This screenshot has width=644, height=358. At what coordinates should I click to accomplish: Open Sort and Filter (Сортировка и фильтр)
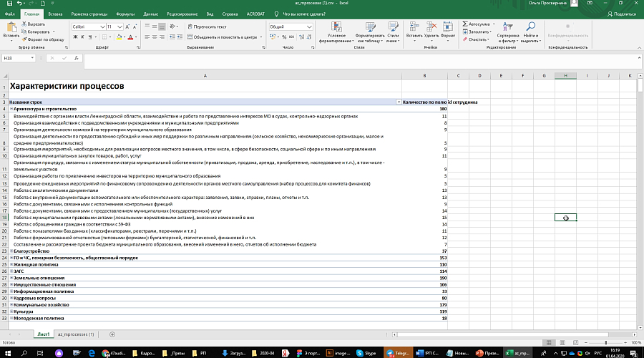(x=507, y=32)
